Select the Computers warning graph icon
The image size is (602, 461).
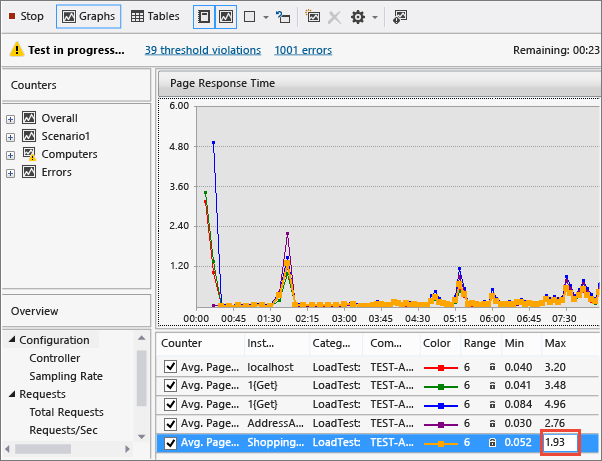pos(29,154)
